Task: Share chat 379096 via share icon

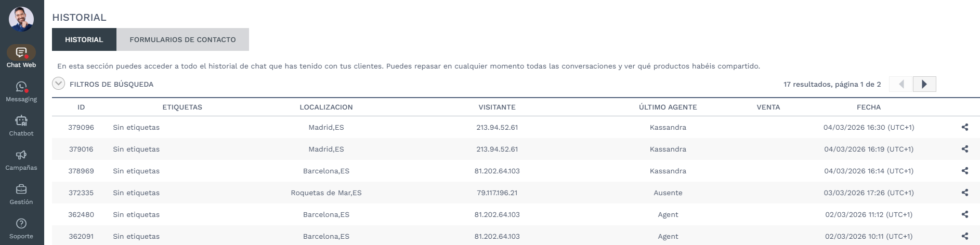Action: [965, 127]
